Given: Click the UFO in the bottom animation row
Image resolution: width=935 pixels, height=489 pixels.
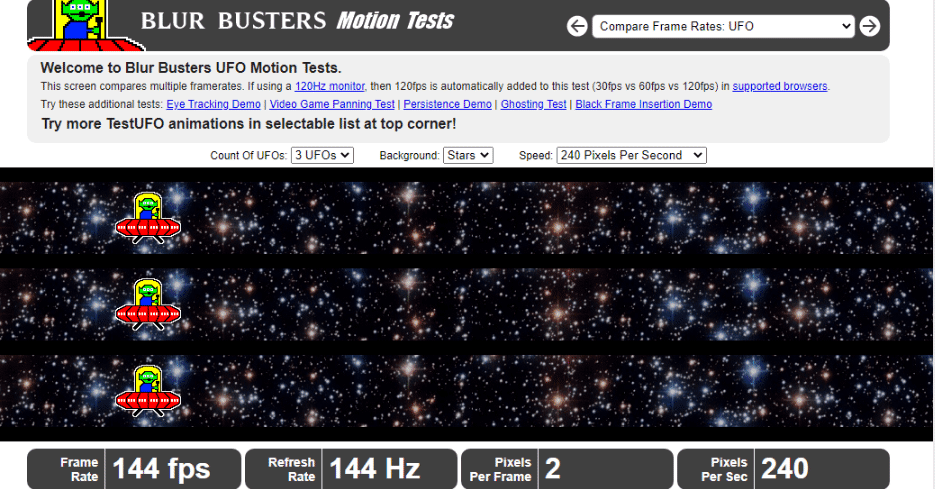Looking at the screenshot, I should [148, 391].
